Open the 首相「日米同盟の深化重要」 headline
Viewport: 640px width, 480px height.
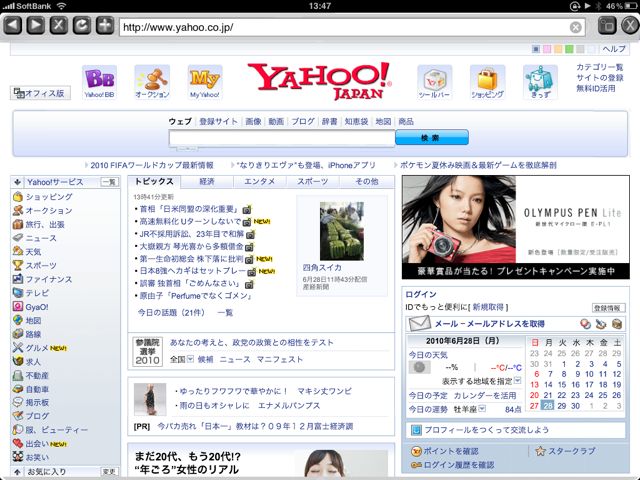point(189,209)
